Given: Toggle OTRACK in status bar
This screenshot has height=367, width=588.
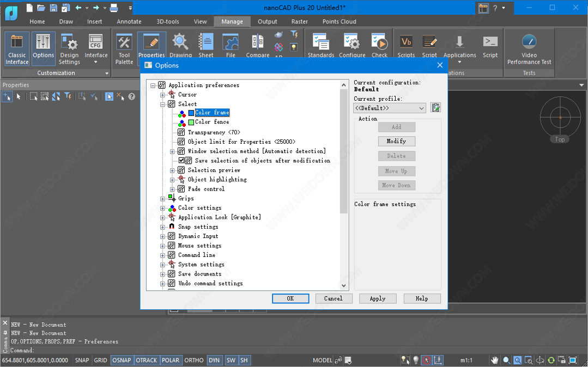Looking at the screenshot, I should tap(146, 360).
